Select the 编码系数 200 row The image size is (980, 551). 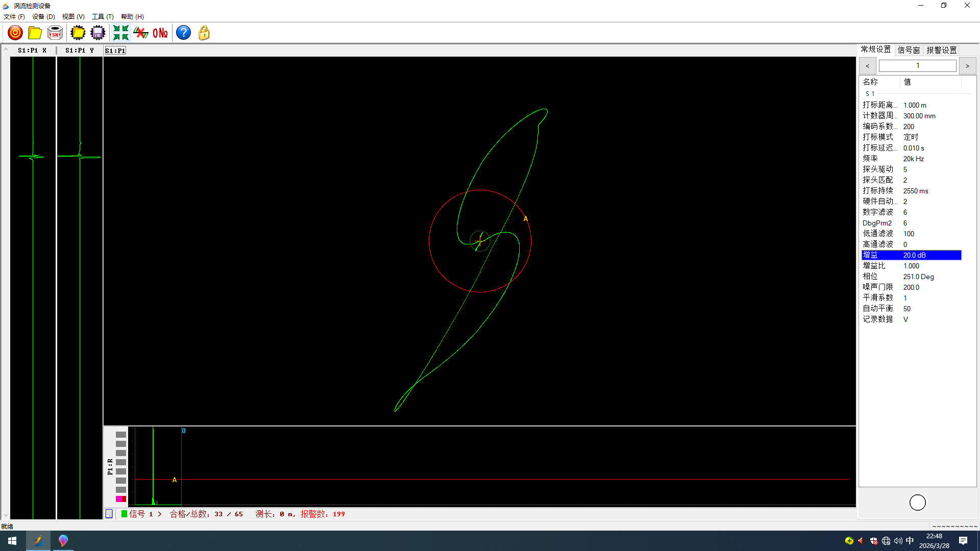click(x=912, y=127)
